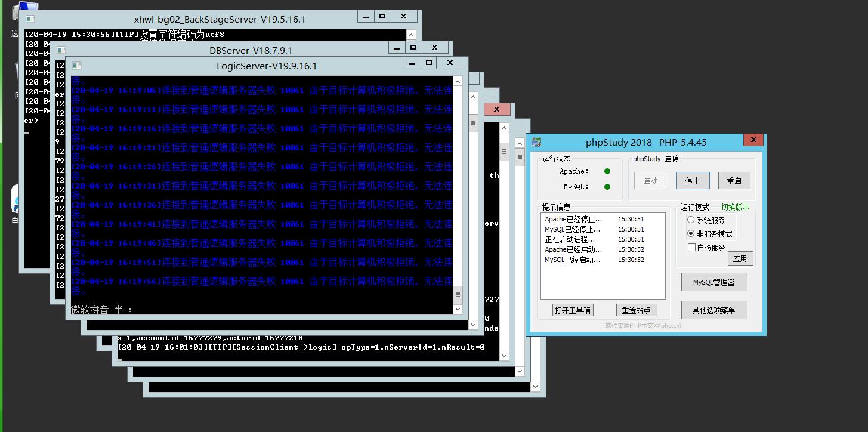Select the 系统服务 radio option

(691, 220)
